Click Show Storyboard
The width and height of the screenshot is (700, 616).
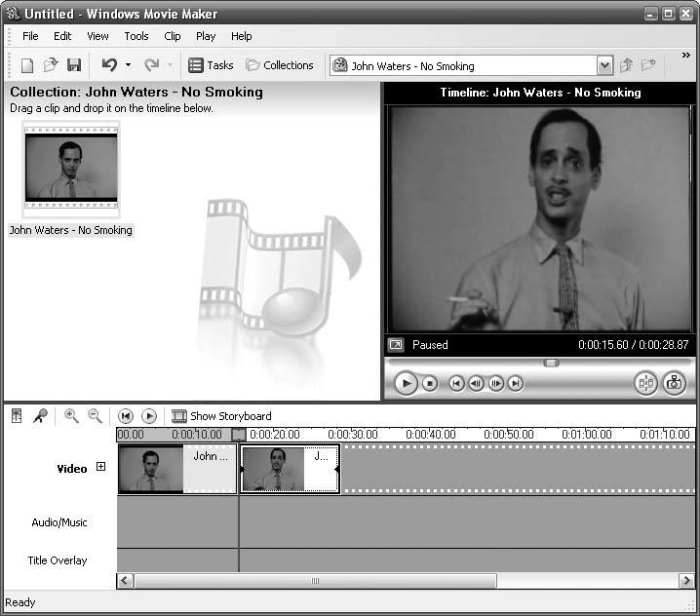tap(221, 416)
